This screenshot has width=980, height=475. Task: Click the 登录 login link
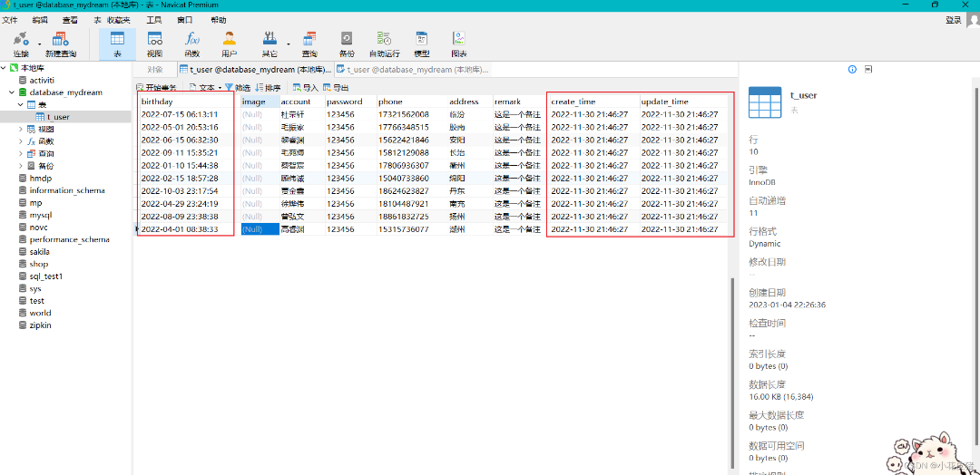pos(953,21)
